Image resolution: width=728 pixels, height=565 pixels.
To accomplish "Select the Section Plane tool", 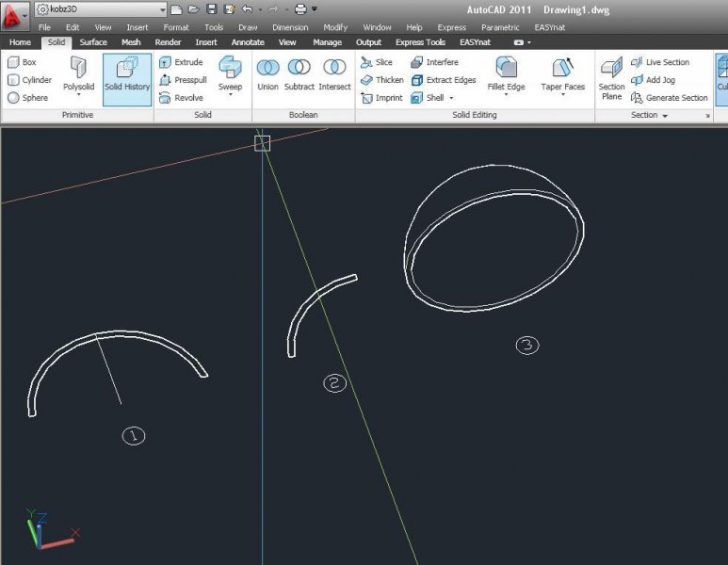I will tap(611, 77).
